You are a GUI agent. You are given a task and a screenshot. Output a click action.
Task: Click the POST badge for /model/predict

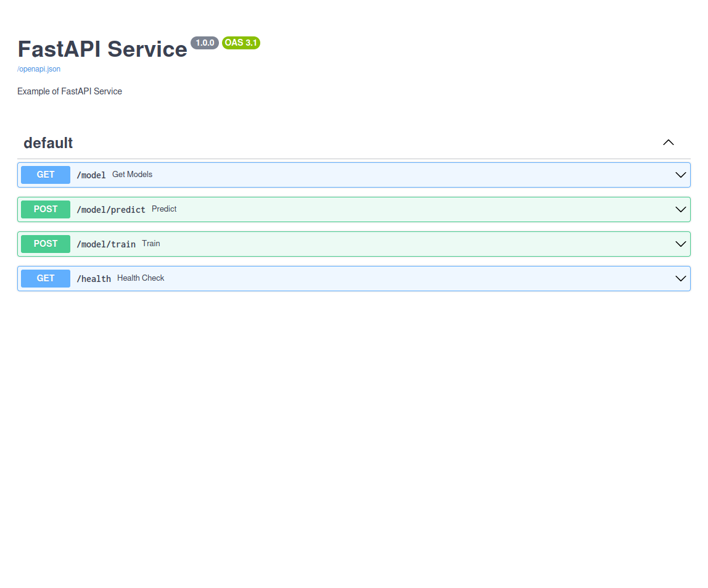click(x=46, y=210)
